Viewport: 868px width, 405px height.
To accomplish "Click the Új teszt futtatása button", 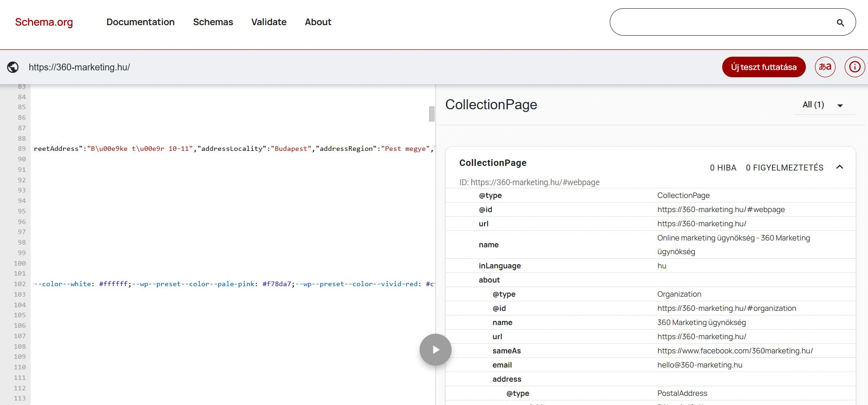I will pyautogui.click(x=764, y=67).
